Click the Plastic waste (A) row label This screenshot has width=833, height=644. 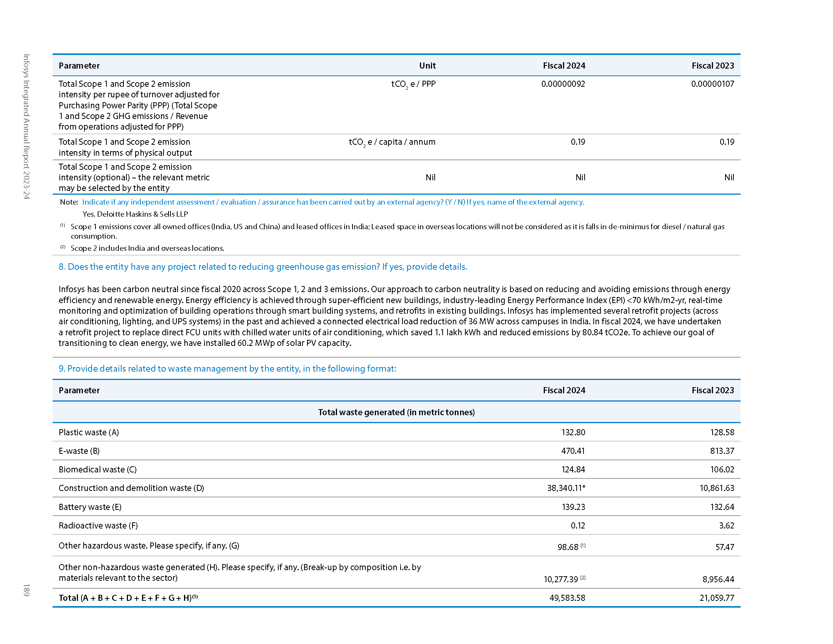click(89, 432)
